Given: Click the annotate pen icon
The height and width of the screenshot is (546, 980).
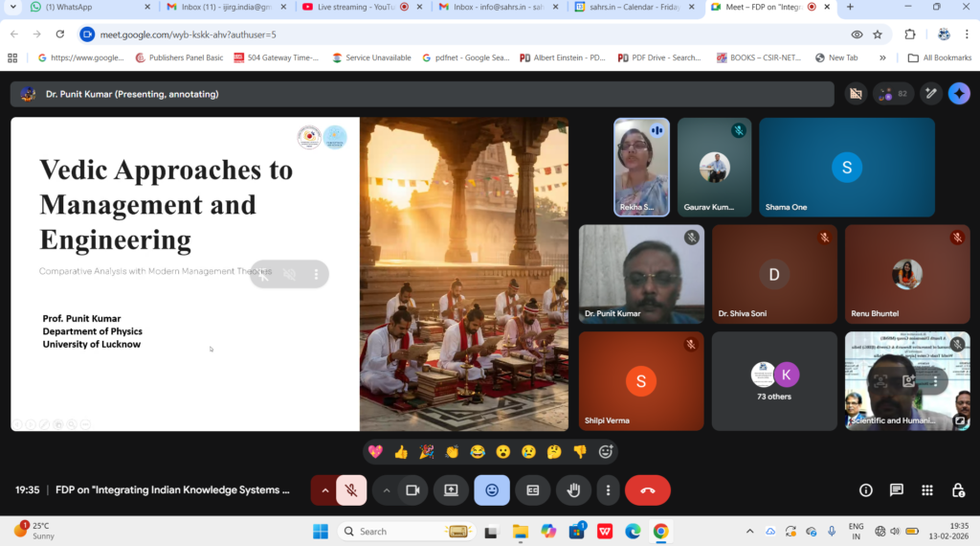Looking at the screenshot, I should 930,94.
